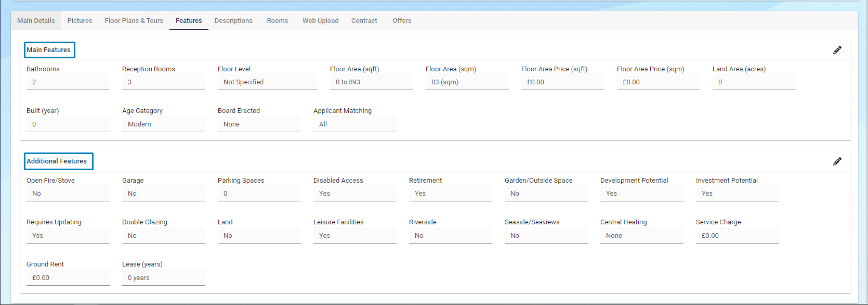The height and width of the screenshot is (305, 868).
Task: Switch to the Web Upload tab
Action: (321, 21)
